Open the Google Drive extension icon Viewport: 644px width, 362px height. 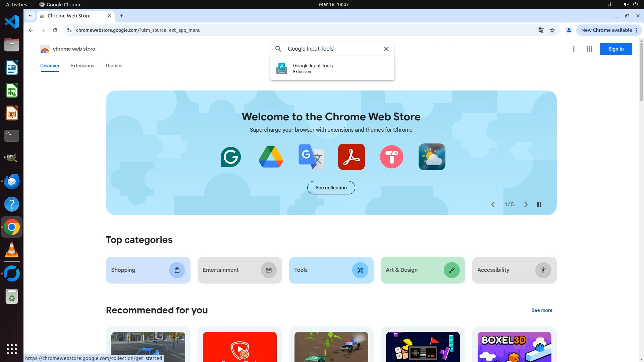point(271,157)
